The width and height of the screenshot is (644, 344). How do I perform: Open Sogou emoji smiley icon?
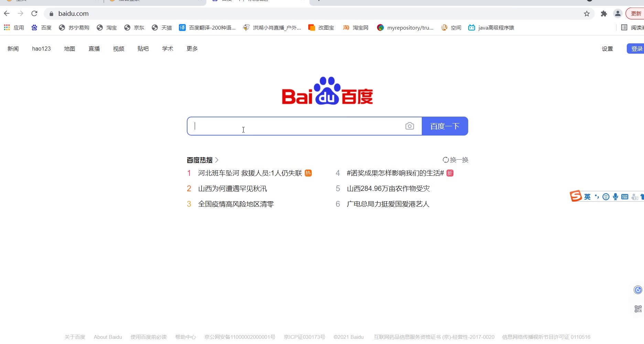[x=606, y=197]
